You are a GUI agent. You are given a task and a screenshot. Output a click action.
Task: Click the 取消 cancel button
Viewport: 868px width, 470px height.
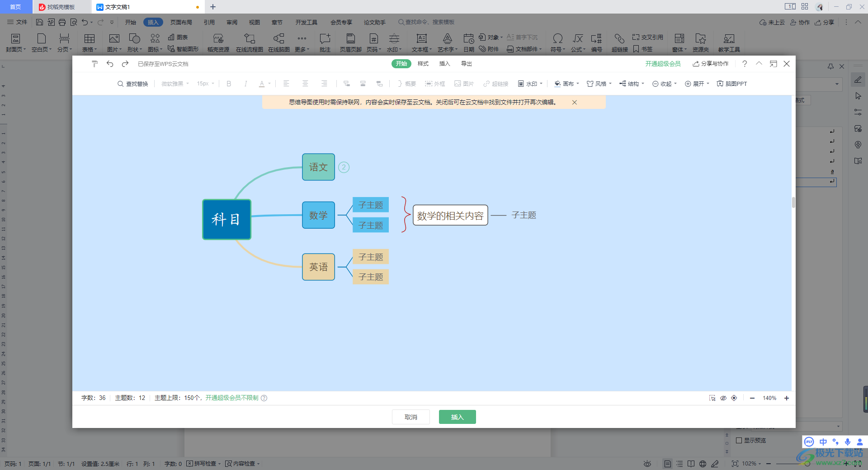(411, 417)
